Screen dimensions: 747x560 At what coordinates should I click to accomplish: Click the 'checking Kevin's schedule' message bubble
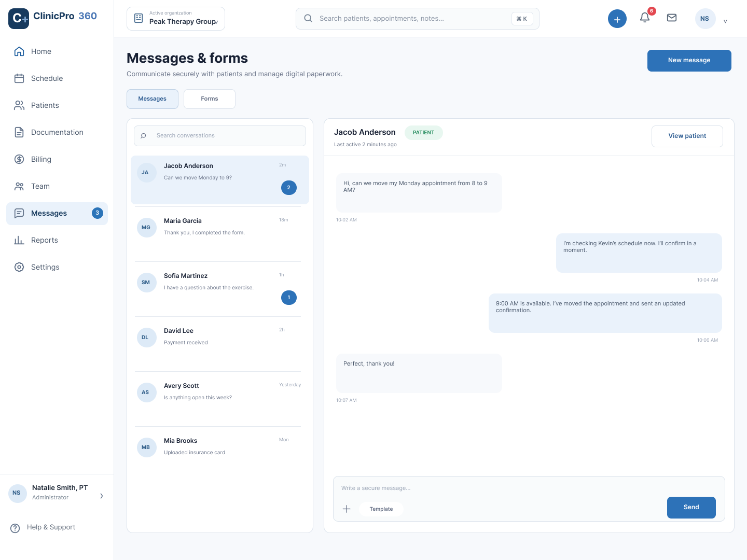click(639, 253)
